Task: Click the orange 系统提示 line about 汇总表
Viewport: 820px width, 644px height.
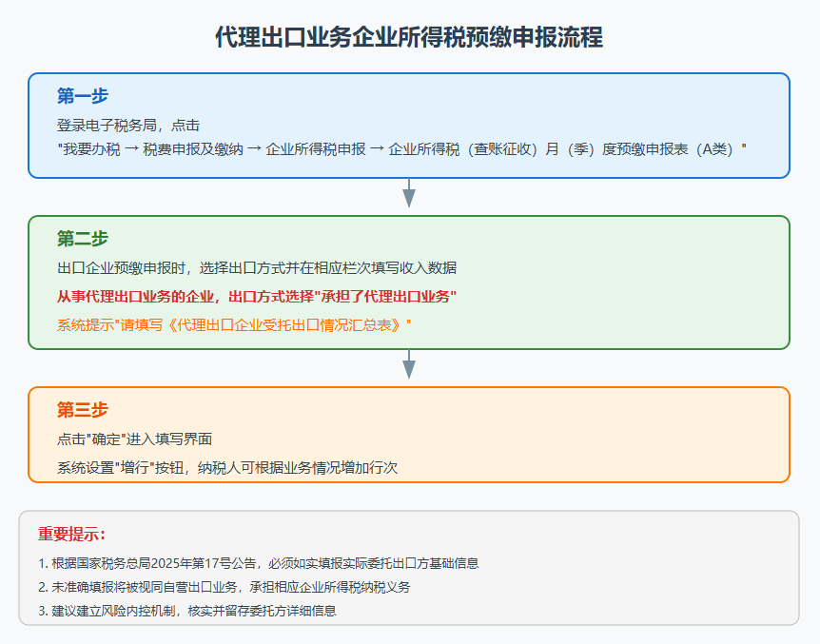Action: tap(234, 324)
